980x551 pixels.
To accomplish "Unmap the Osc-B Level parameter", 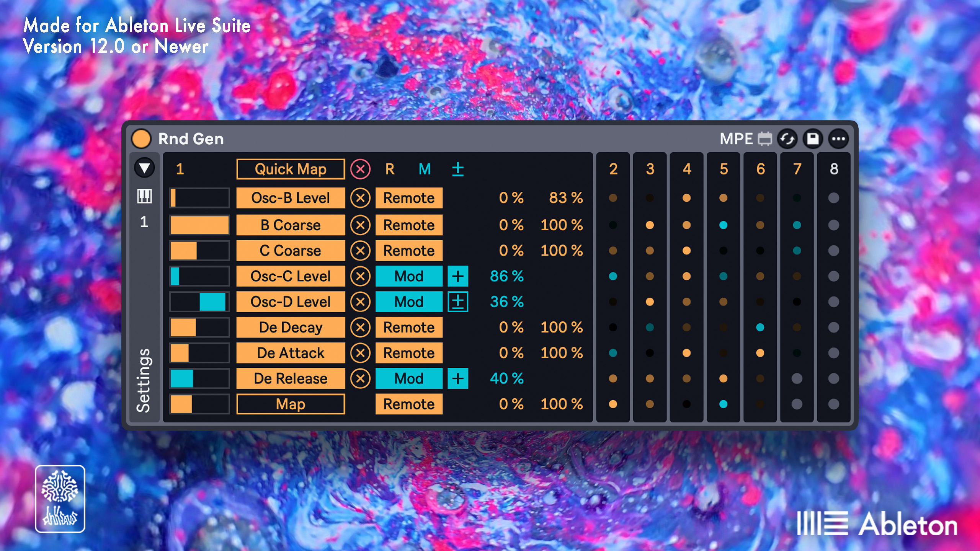I will (x=360, y=198).
